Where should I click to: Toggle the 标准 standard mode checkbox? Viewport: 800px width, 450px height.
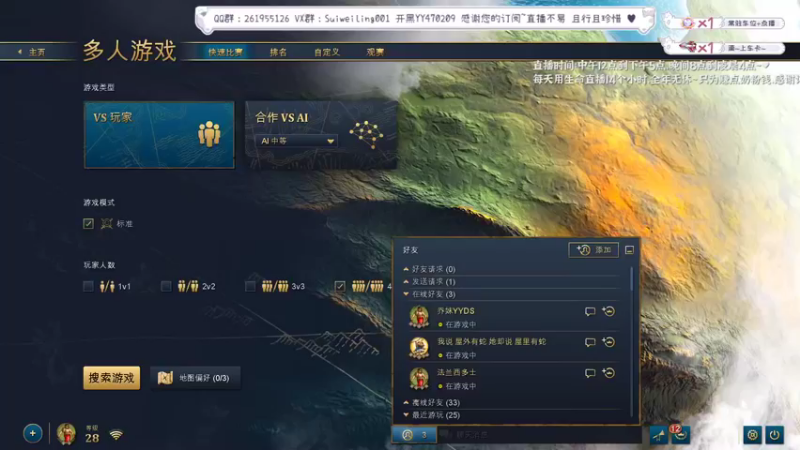(88, 223)
